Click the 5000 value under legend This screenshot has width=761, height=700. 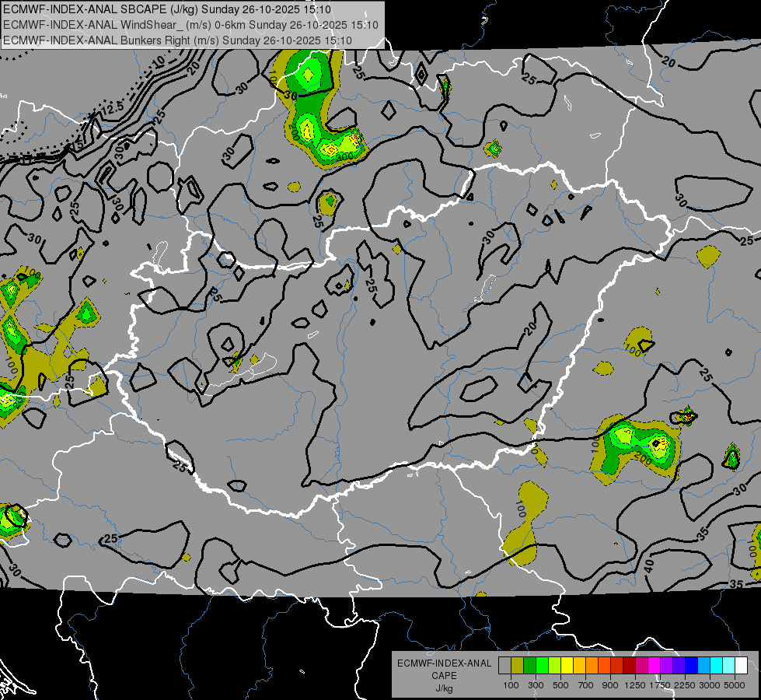(735, 685)
